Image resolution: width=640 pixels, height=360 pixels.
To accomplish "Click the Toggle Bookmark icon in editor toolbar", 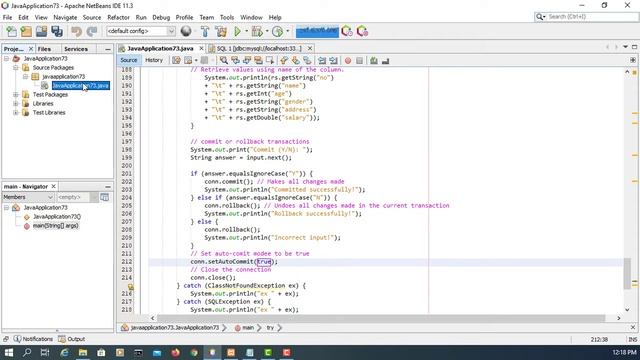I will [307, 60].
